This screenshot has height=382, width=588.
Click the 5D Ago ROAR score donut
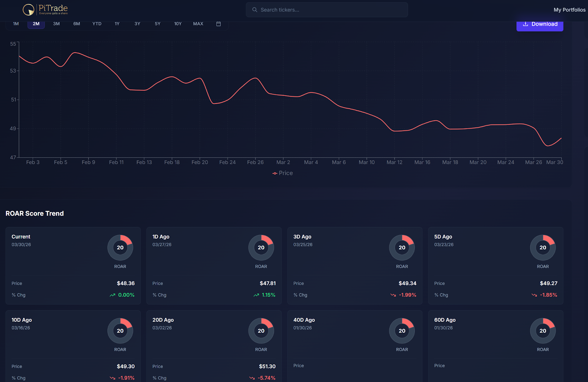[x=543, y=248]
